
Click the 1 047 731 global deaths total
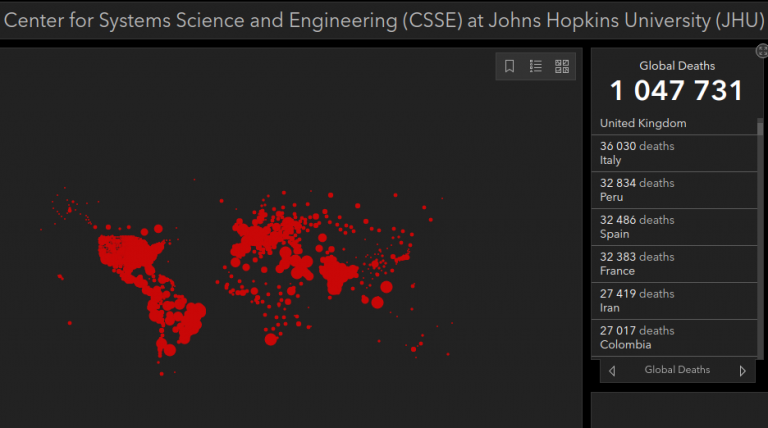[677, 91]
